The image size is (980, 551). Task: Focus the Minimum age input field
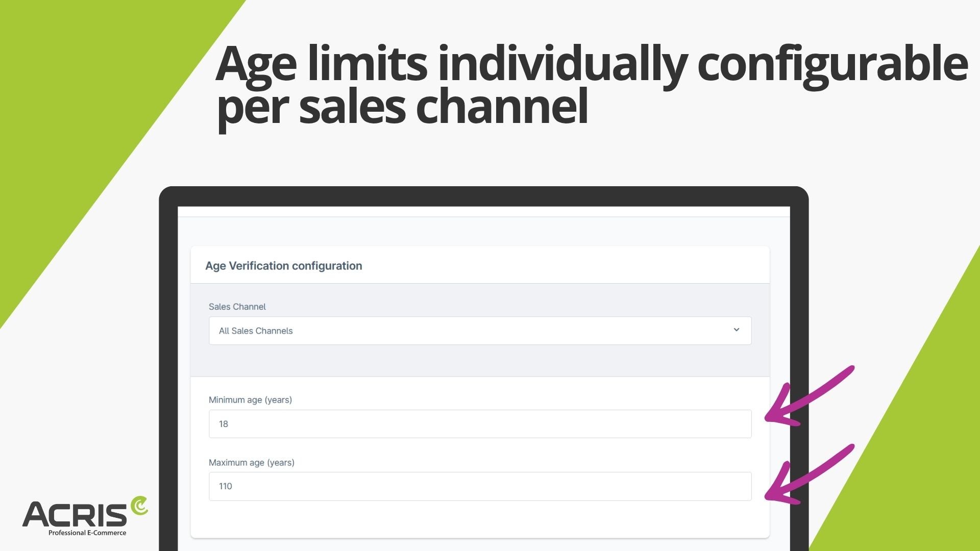pyautogui.click(x=480, y=424)
